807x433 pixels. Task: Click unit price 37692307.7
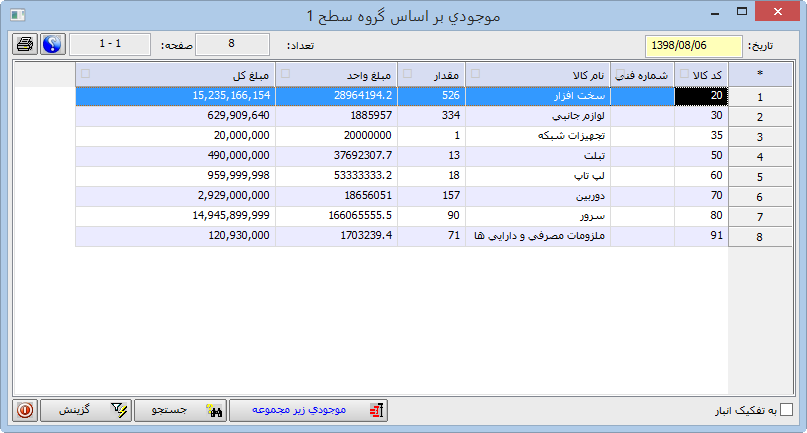coord(363,155)
